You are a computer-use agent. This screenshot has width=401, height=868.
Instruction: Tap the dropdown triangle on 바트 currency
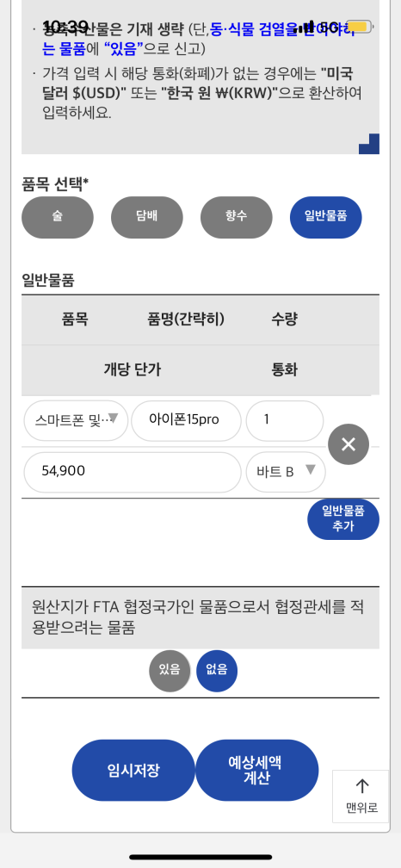pyautogui.click(x=311, y=468)
